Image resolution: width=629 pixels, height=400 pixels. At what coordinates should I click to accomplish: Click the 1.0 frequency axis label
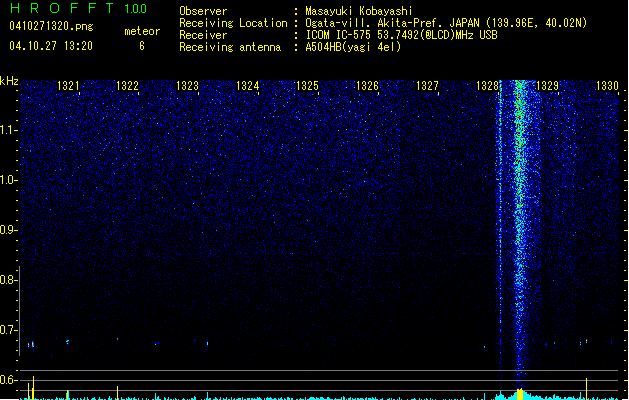(x=8, y=180)
